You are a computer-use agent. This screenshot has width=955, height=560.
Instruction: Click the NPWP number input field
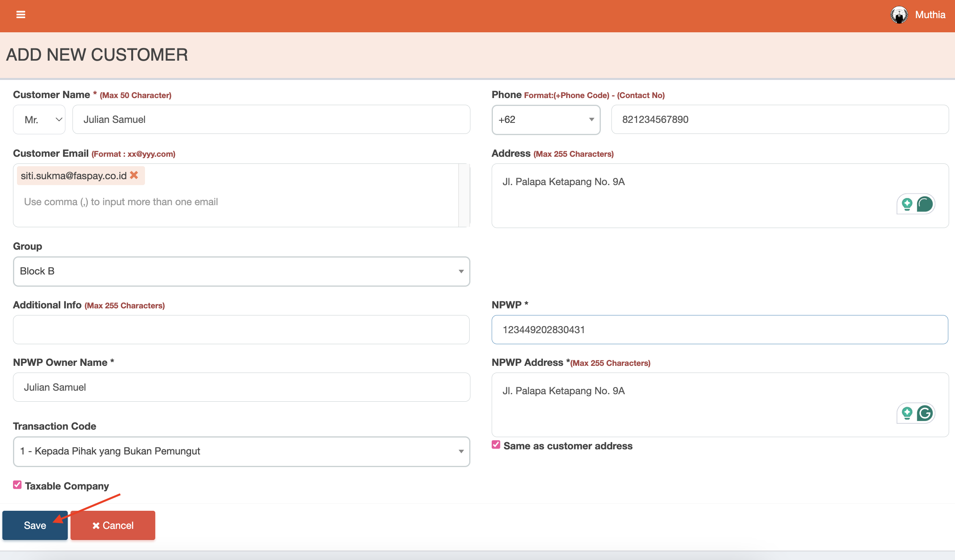point(719,330)
